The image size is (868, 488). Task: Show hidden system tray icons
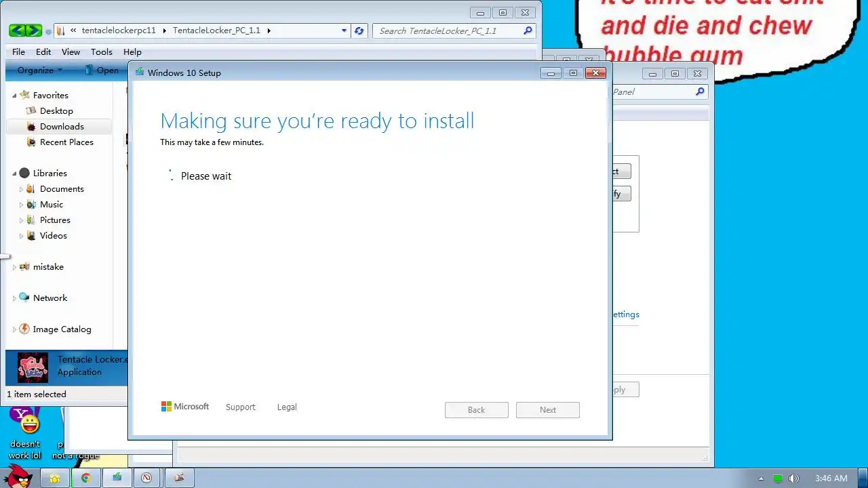click(761, 479)
